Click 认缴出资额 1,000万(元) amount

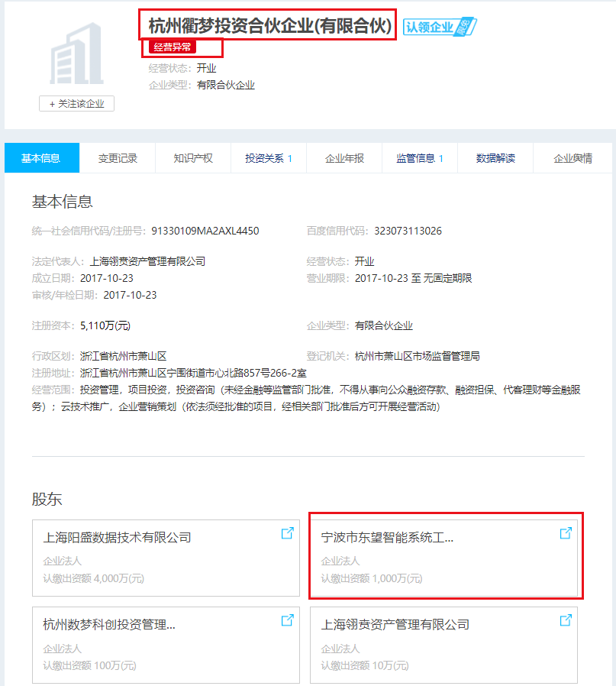372,578
